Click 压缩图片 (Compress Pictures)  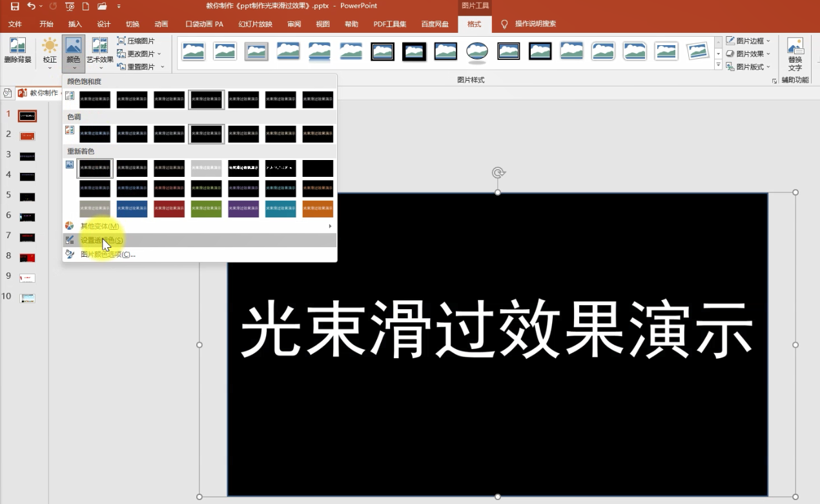click(x=136, y=41)
